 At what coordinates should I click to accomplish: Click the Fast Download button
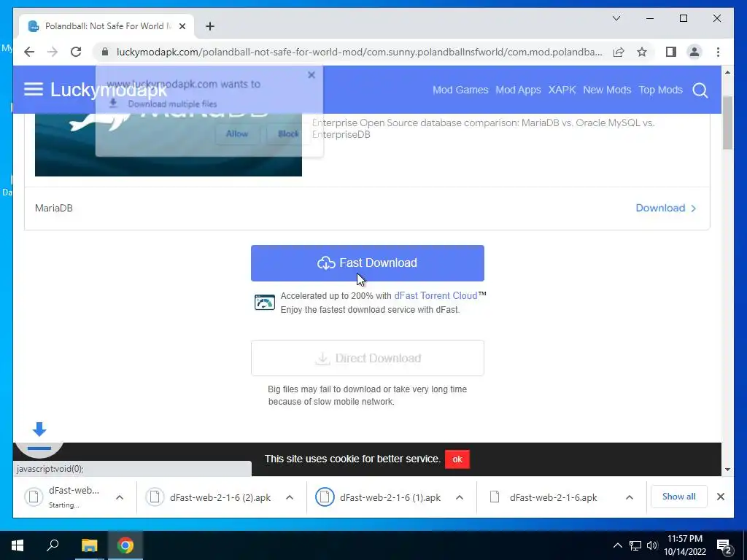click(x=368, y=262)
